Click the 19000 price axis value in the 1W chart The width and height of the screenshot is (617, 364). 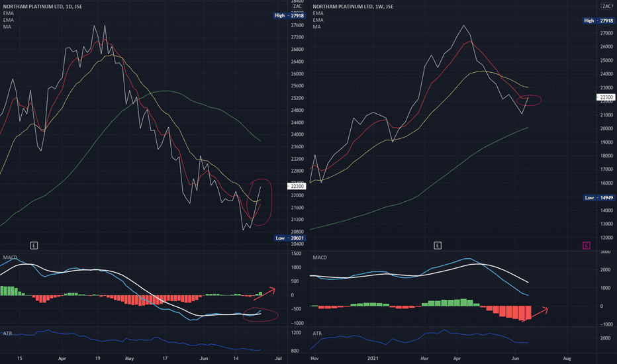[606, 142]
